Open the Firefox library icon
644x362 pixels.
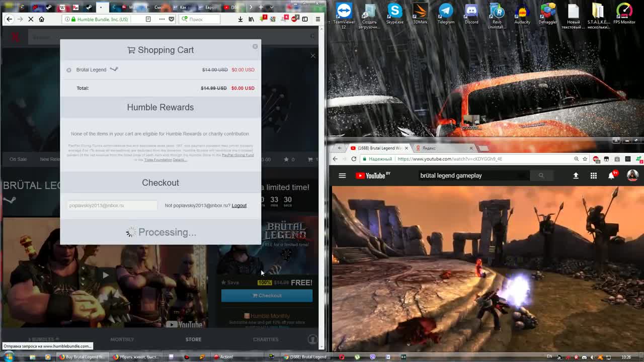pyautogui.click(x=251, y=19)
